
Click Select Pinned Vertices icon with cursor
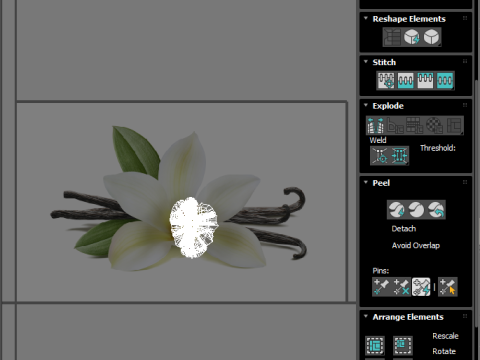click(x=448, y=287)
